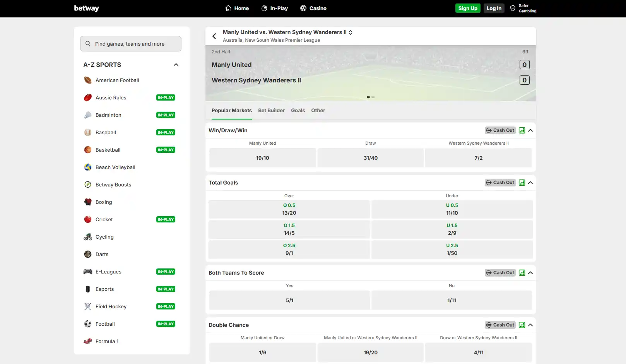Click the Casino chip icon
Image resolution: width=626 pixels, height=364 pixels.
[303, 8]
